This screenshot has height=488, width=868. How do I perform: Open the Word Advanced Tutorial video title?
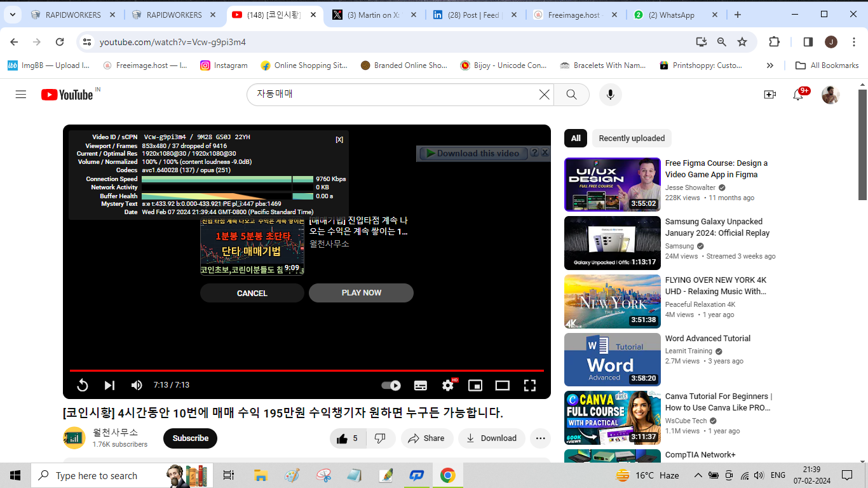point(708,339)
